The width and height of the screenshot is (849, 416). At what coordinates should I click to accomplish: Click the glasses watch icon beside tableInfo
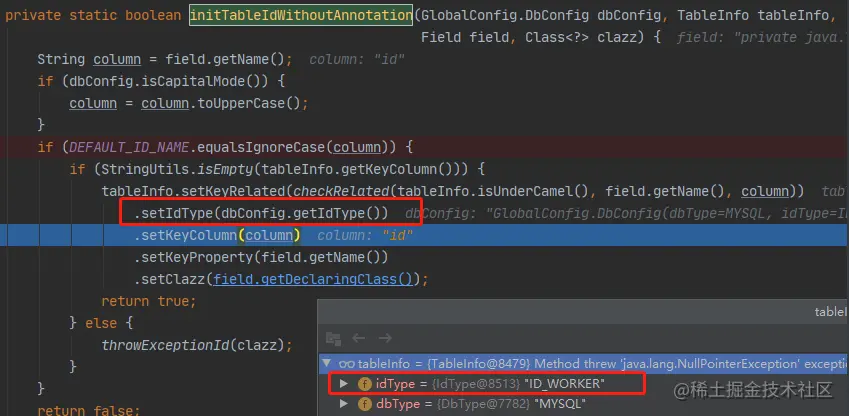tap(347, 363)
